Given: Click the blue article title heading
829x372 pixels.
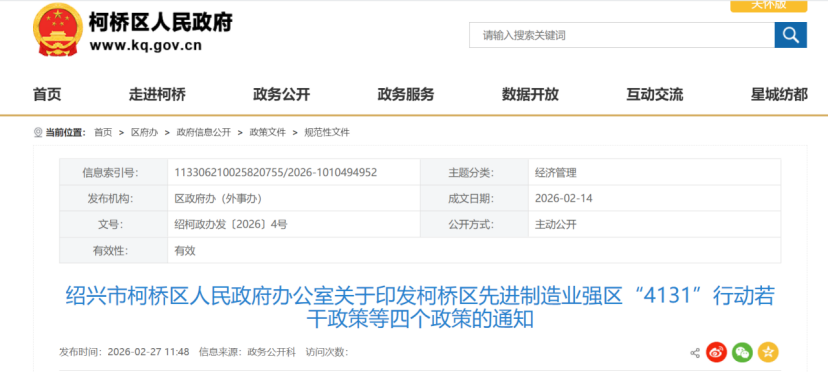Looking at the screenshot, I should coord(420,308).
